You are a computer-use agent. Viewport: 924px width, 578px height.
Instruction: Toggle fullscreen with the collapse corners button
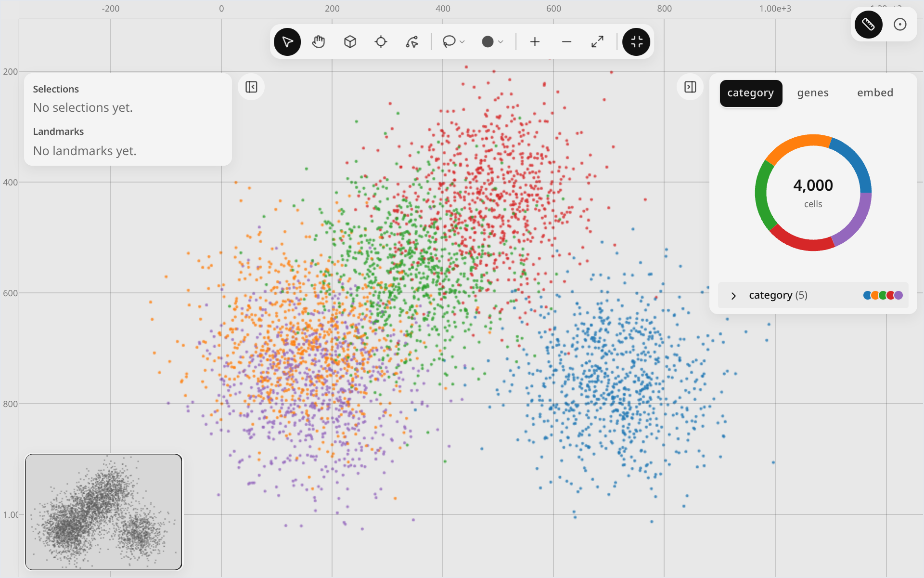[x=636, y=42]
